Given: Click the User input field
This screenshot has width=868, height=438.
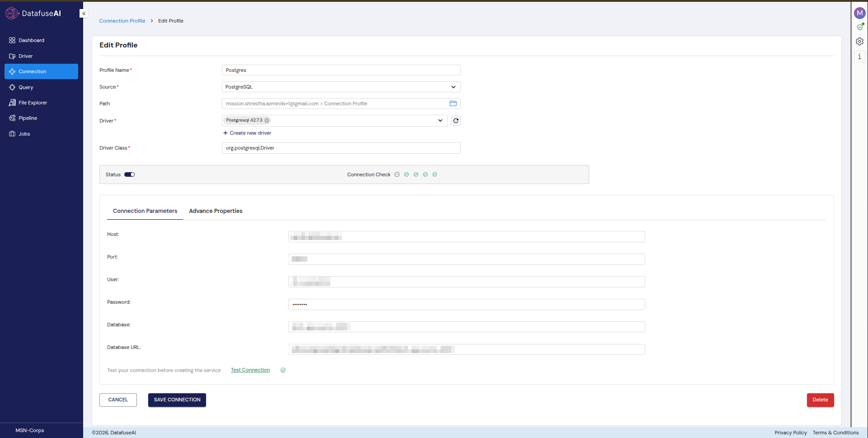Looking at the screenshot, I should click(466, 282).
